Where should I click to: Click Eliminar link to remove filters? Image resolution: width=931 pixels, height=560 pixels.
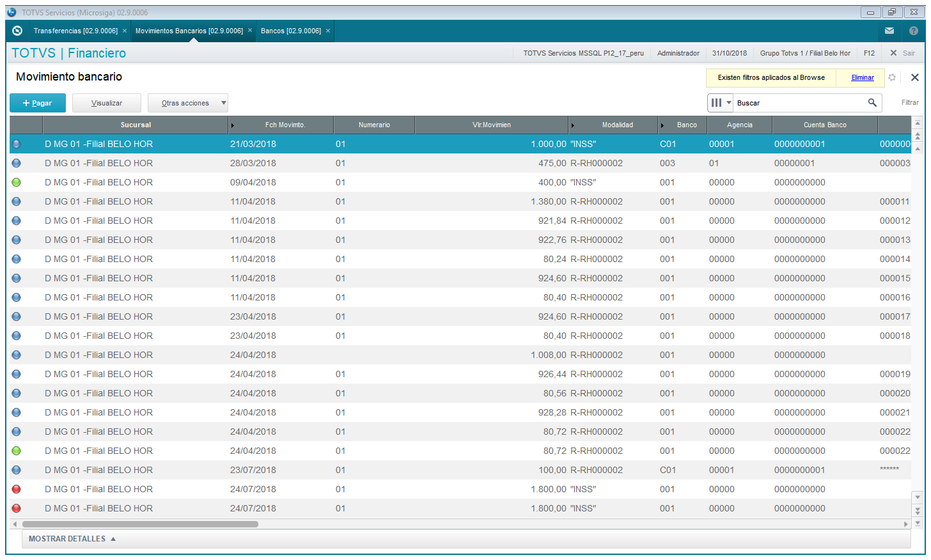863,77
